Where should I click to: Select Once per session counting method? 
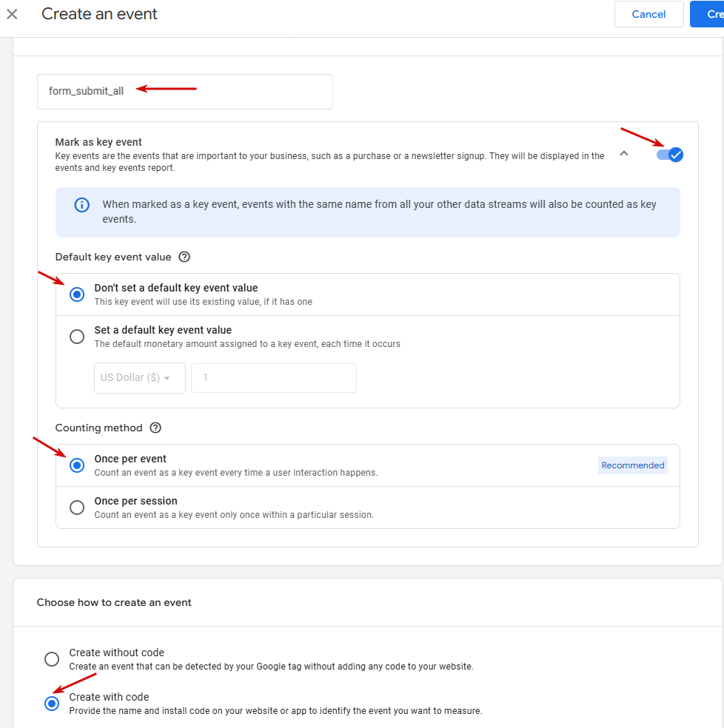tap(77, 508)
